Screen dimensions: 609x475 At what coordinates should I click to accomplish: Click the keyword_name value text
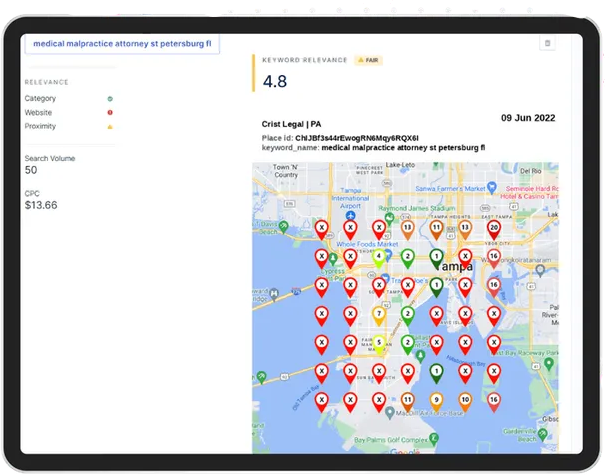tap(403, 148)
